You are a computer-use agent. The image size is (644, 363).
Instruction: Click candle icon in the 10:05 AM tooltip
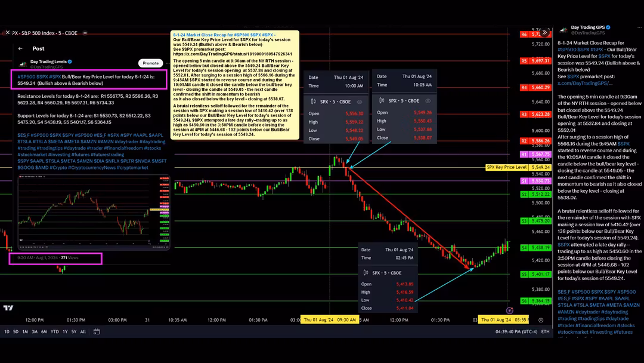pyautogui.click(x=382, y=101)
